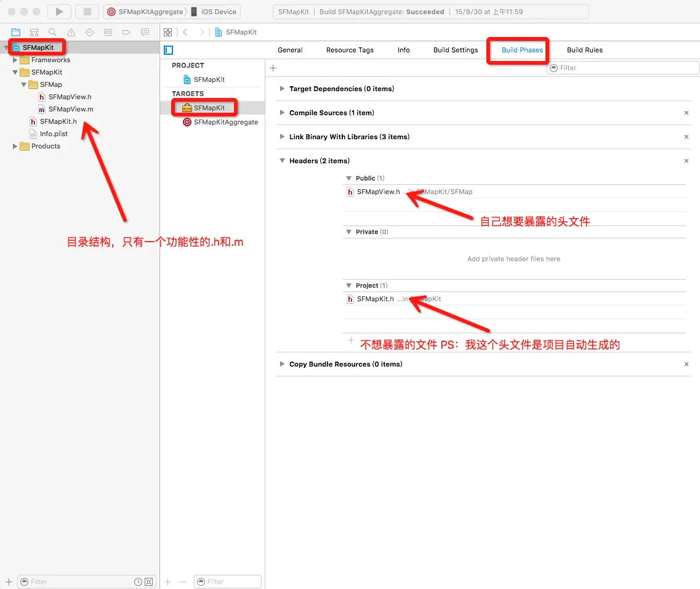Image resolution: width=700 pixels, height=589 pixels.
Task: Select SFMapView.h in Public headers
Action: coord(514,192)
